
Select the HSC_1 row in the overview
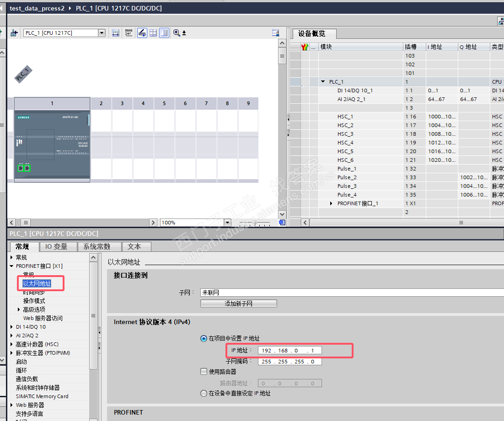[x=397, y=117]
